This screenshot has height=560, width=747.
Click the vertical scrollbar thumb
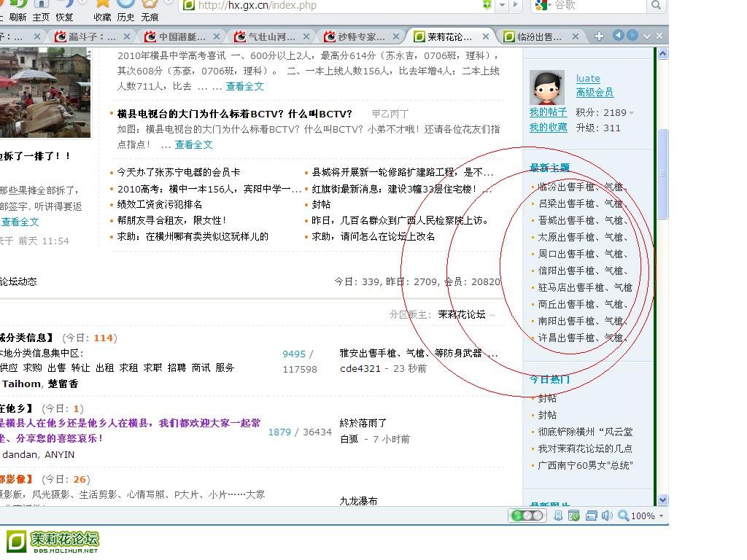(662, 174)
